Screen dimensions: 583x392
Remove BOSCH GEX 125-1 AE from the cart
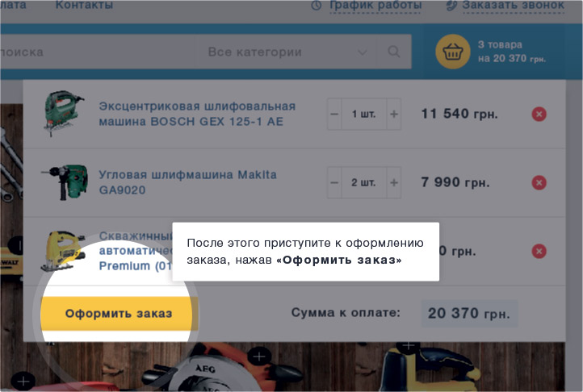point(539,114)
